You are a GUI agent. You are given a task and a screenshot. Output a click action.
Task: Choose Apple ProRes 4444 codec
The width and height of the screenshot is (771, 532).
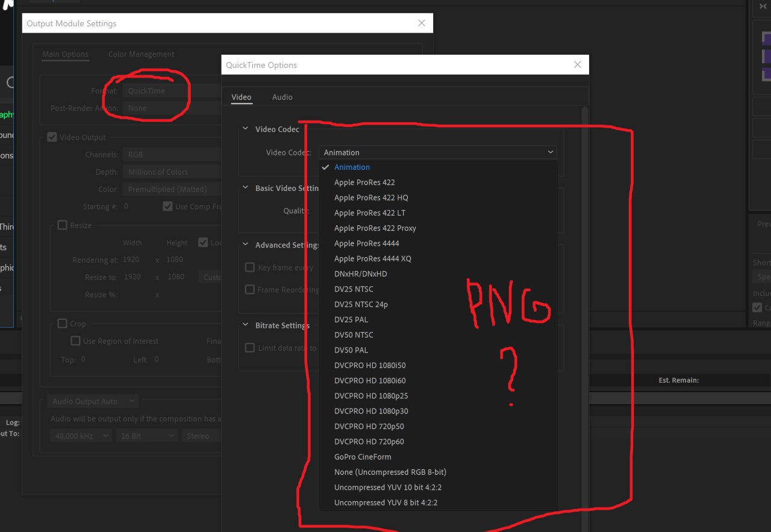pyautogui.click(x=438, y=243)
